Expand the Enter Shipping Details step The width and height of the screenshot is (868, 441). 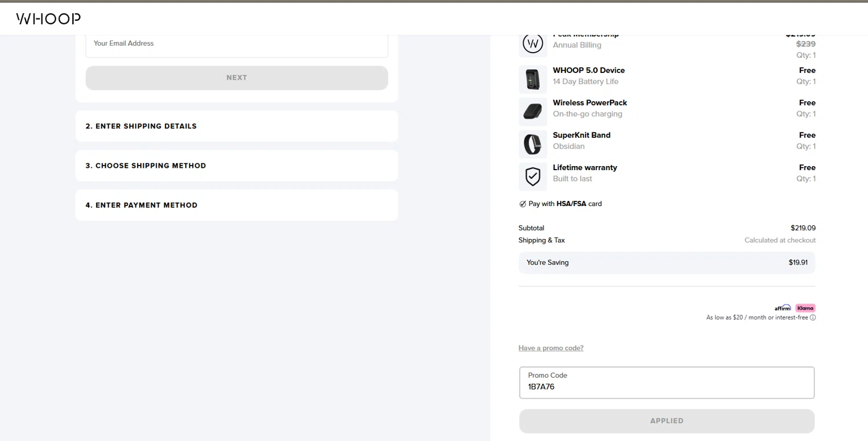(237, 126)
